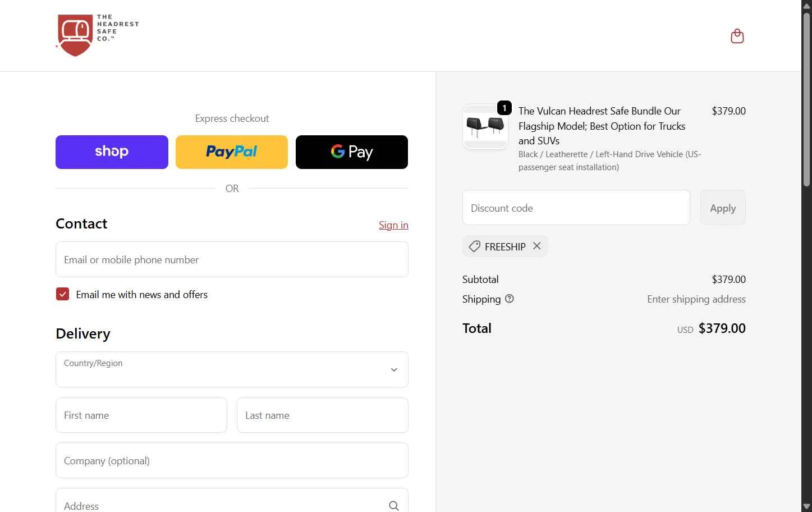Click into the Address field

click(x=232, y=501)
